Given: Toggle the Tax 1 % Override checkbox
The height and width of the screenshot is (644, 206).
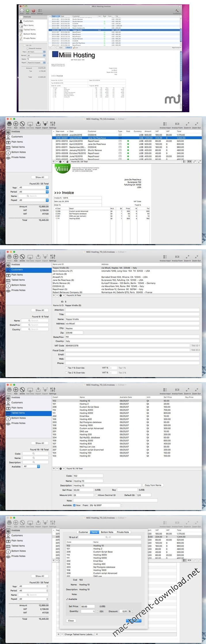Looking at the screenshot, I should 66,368.
